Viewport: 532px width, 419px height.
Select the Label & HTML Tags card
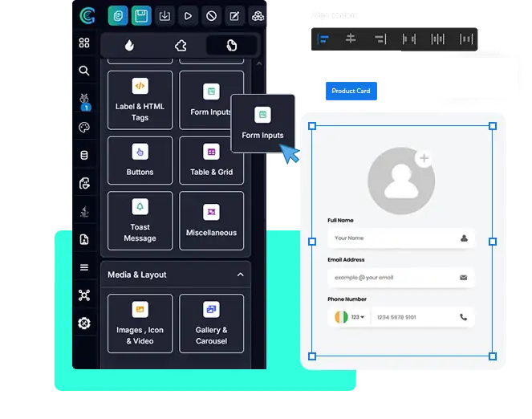[x=140, y=100]
